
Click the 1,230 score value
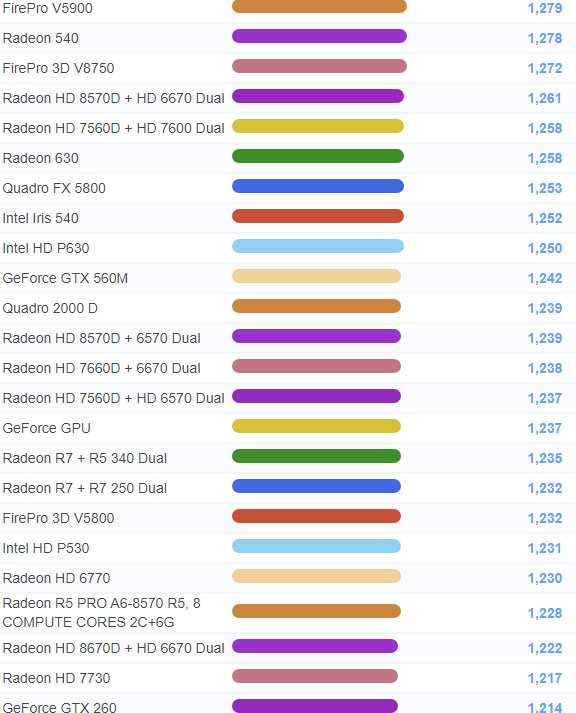(545, 578)
